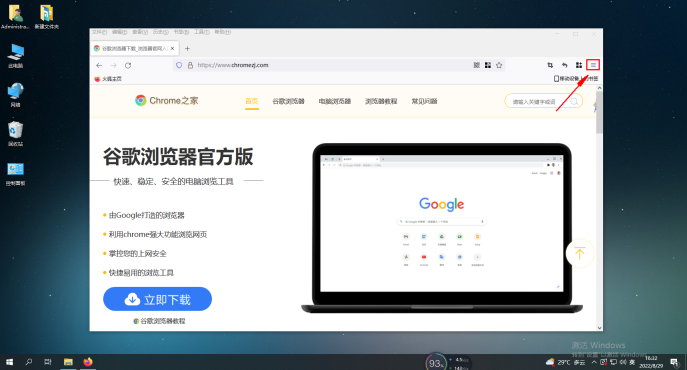Select the 此电脑 desktop icon
687x370 pixels.
(x=16, y=56)
